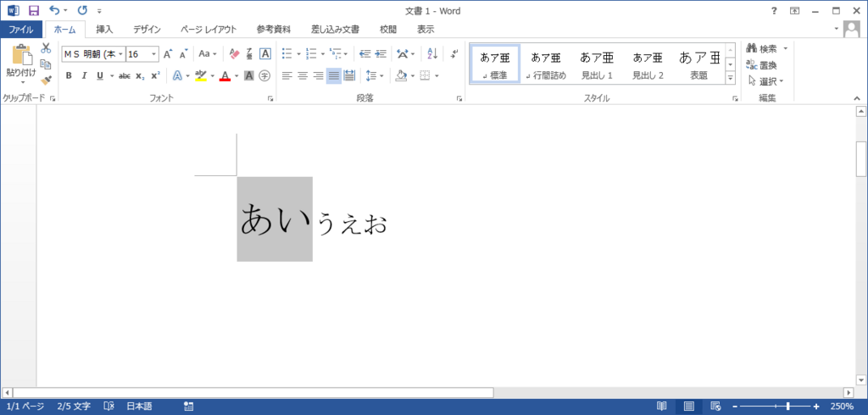The width and height of the screenshot is (868, 415).
Task: Click the Paste clipboard icon
Action: pos(21,55)
